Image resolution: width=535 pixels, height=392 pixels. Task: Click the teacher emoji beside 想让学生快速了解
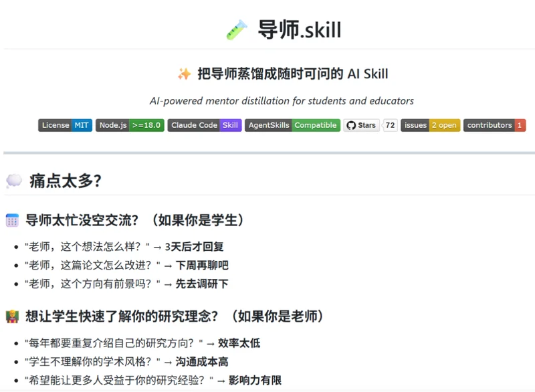pyautogui.click(x=12, y=316)
